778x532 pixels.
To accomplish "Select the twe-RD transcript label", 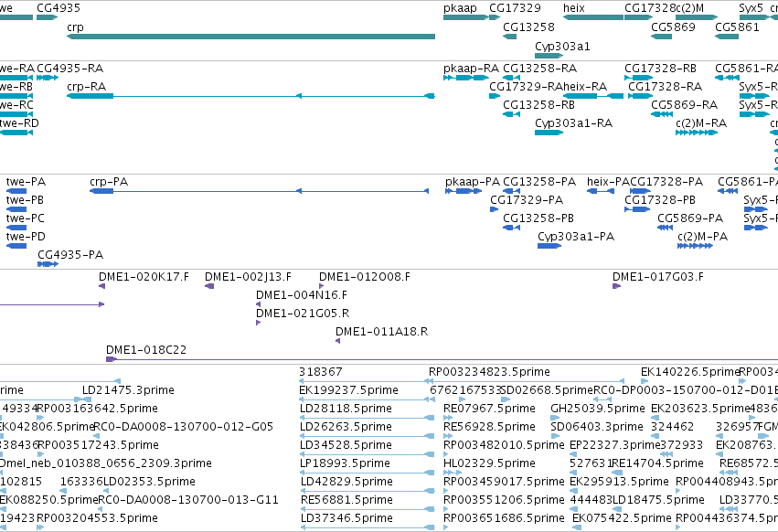I will pyautogui.click(x=19, y=123).
